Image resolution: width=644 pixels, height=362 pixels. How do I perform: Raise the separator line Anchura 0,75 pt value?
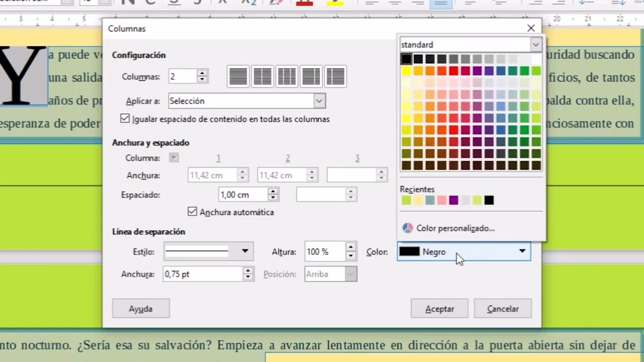[x=248, y=270]
